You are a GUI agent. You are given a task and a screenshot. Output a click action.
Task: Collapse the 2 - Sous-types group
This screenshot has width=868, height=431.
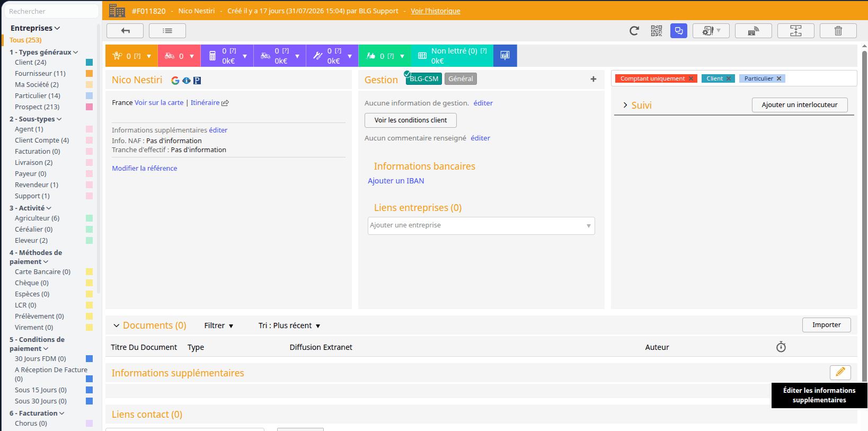(x=36, y=119)
